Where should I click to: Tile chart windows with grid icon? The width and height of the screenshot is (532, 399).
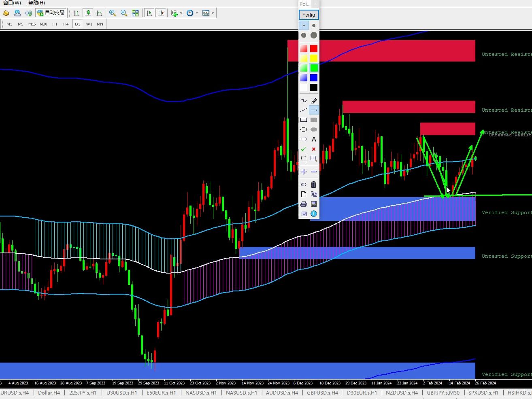pos(135,13)
